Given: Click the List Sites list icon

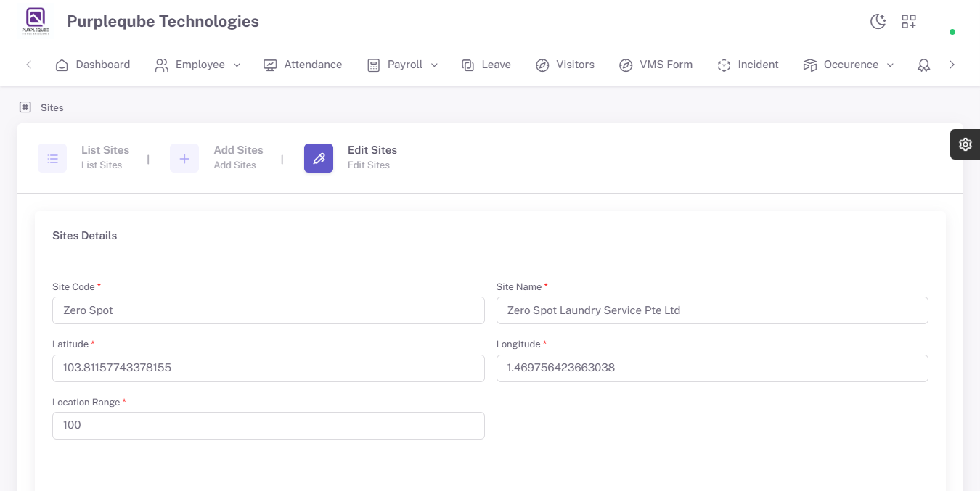Looking at the screenshot, I should click(52, 158).
